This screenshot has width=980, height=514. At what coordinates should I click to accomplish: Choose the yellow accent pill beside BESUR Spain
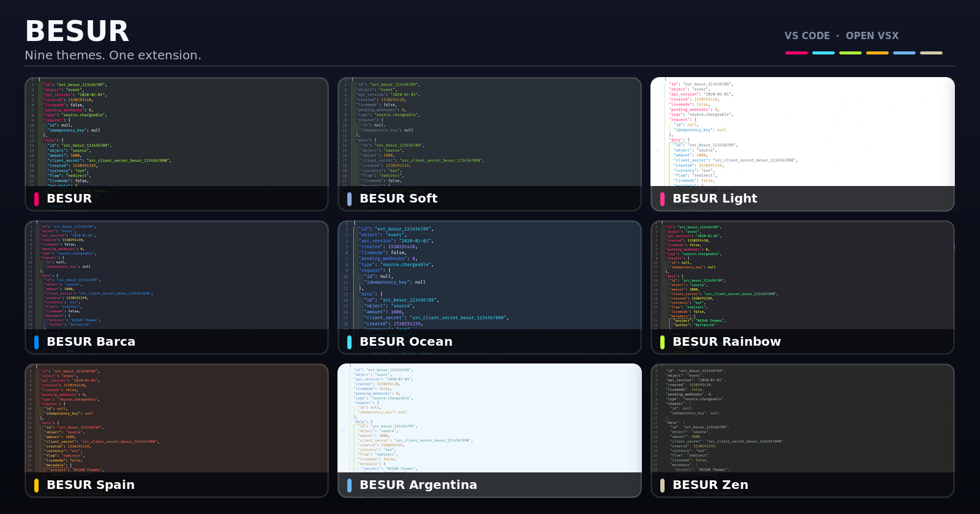click(37, 485)
